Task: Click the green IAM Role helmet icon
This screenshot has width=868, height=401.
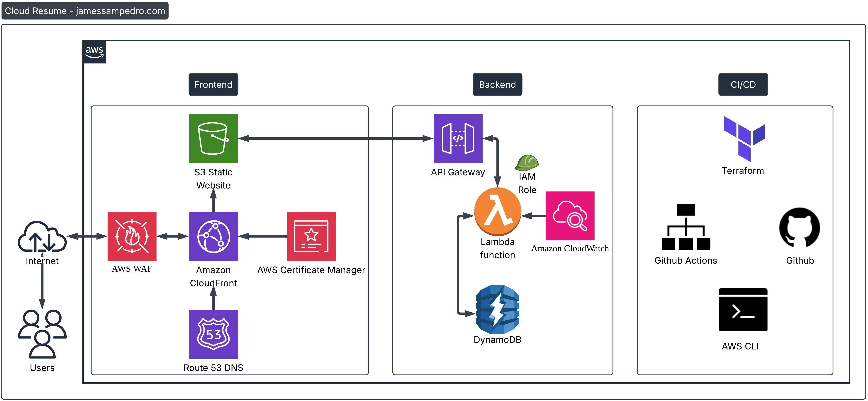Action: point(527,163)
